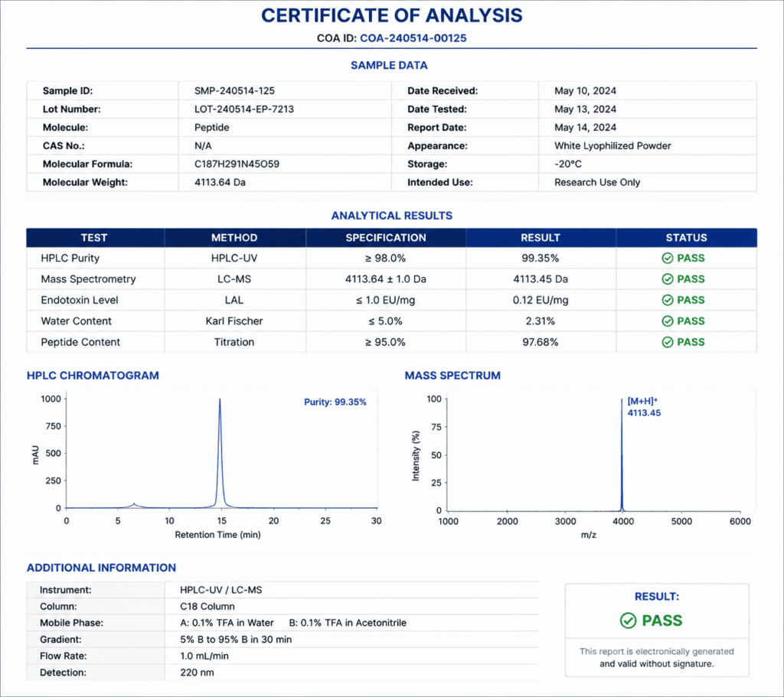
Task: Click the small impurity peak near 6.5 minutes
Action: [x=134, y=505]
